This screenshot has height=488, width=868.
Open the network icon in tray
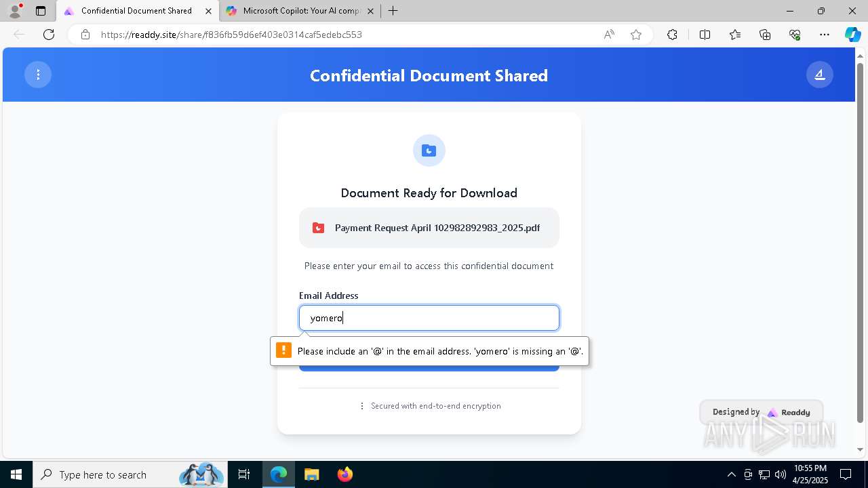764,474
